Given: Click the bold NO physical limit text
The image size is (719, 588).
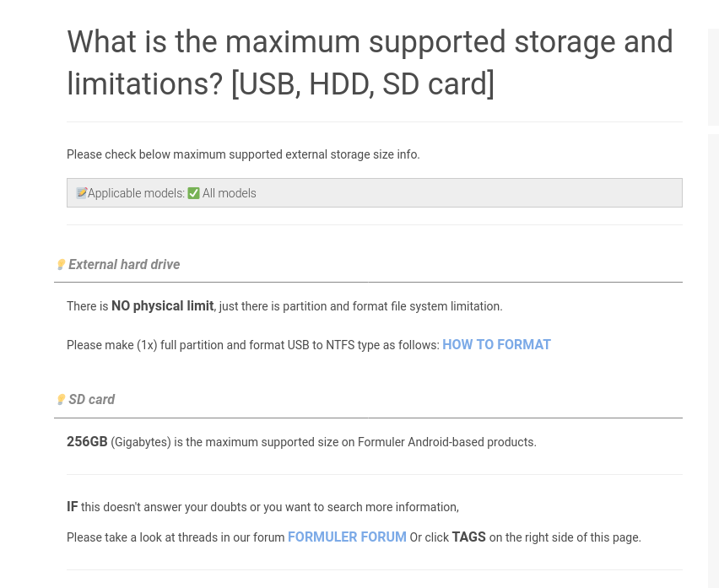Looking at the screenshot, I should coord(162,306).
